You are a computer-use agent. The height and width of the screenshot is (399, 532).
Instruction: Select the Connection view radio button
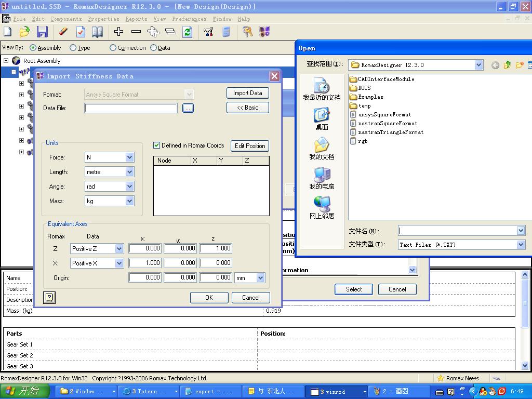(x=113, y=48)
